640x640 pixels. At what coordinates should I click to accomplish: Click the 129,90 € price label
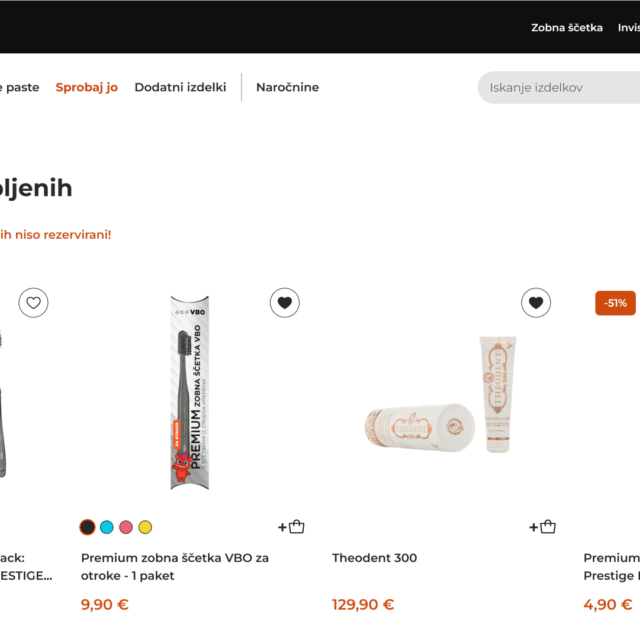coord(363,604)
